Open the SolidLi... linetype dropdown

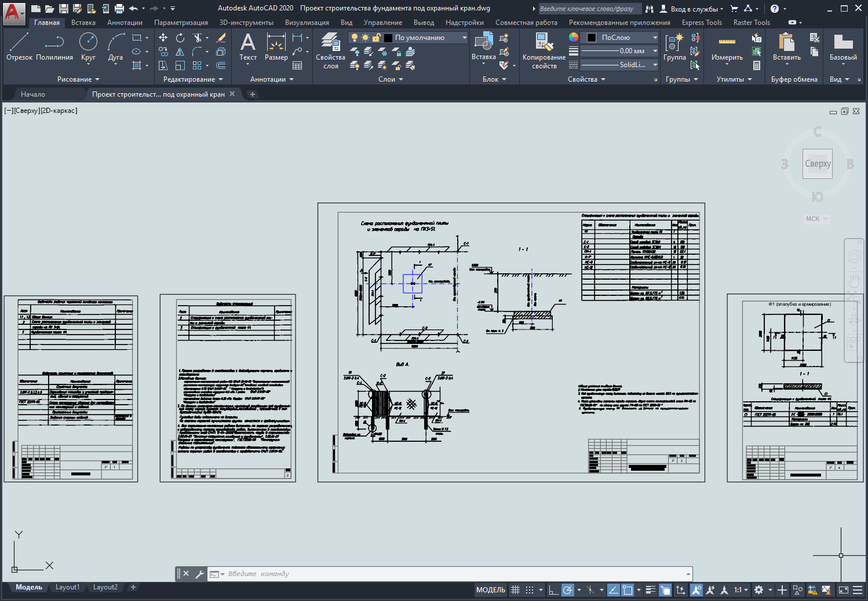619,65
